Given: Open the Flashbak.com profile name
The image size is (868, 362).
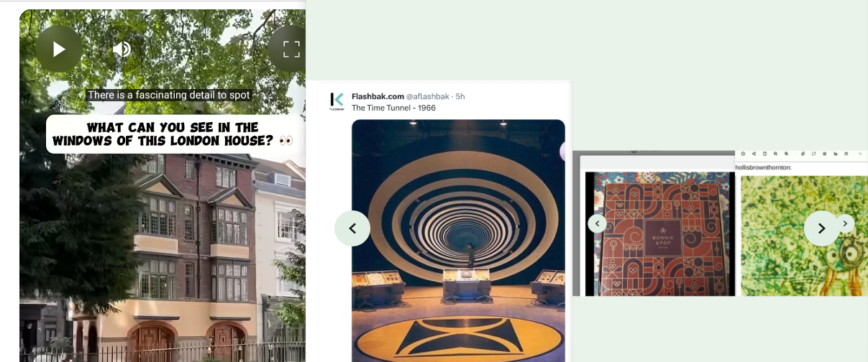Looking at the screenshot, I should (378, 96).
